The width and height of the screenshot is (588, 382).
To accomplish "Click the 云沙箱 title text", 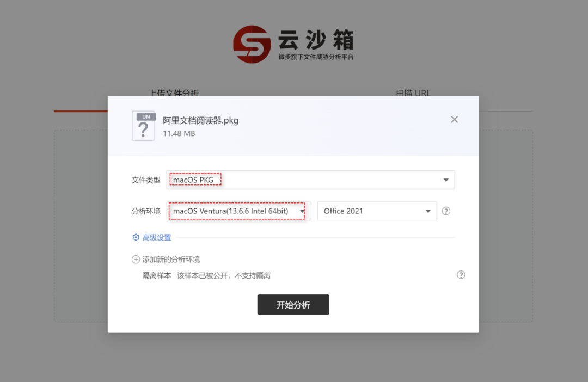I will pos(316,40).
